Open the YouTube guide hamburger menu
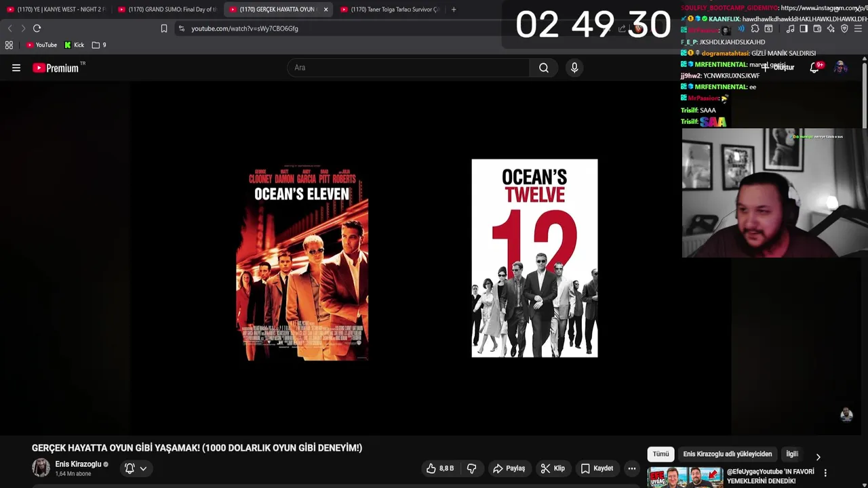The width and height of the screenshot is (868, 488). (x=16, y=68)
